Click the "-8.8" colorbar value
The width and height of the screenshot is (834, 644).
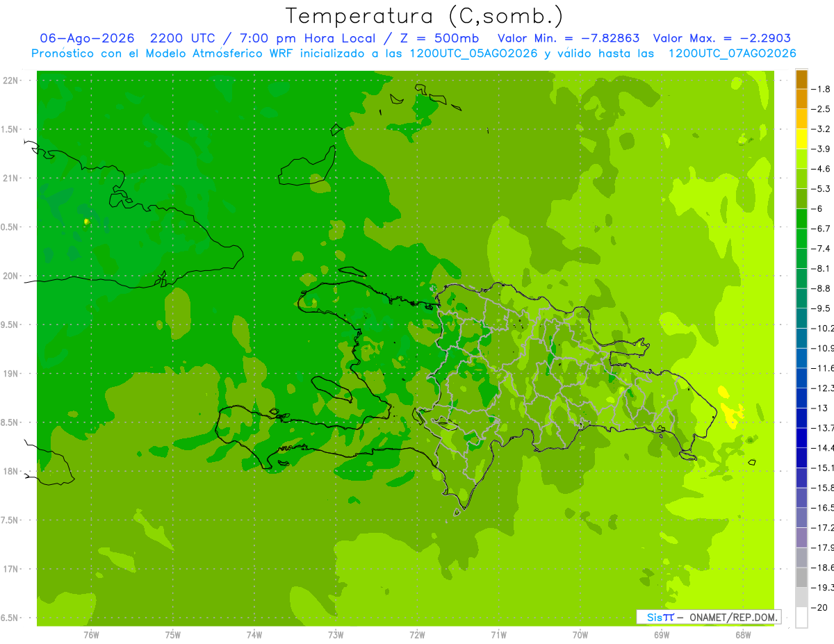pyautogui.click(x=821, y=288)
